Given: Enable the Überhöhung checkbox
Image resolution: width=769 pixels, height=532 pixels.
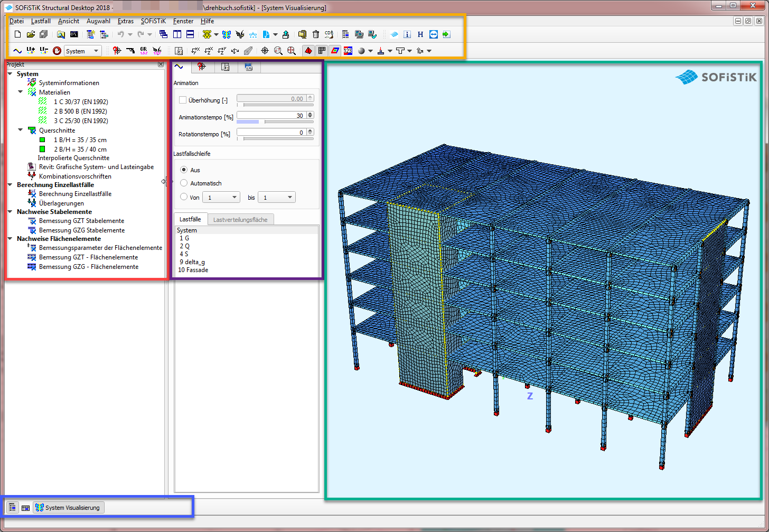Looking at the screenshot, I should tap(183, 100).
